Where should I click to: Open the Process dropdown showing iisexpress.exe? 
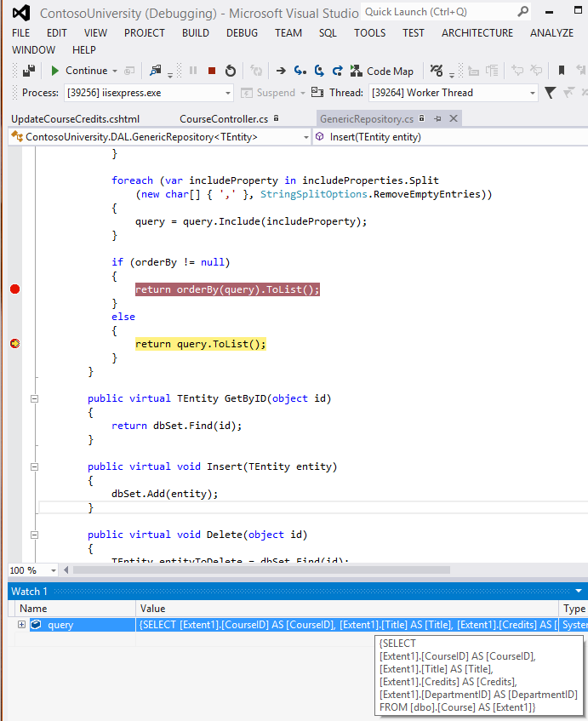click(x=228, y=93)
